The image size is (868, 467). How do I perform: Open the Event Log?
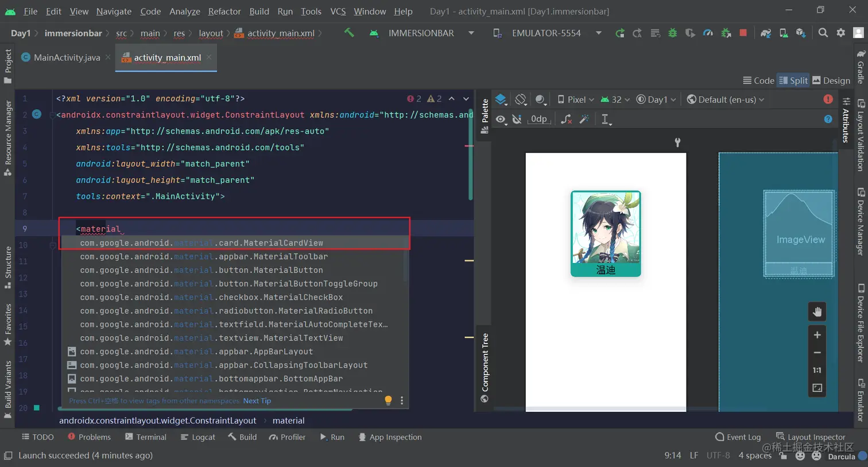738,437
